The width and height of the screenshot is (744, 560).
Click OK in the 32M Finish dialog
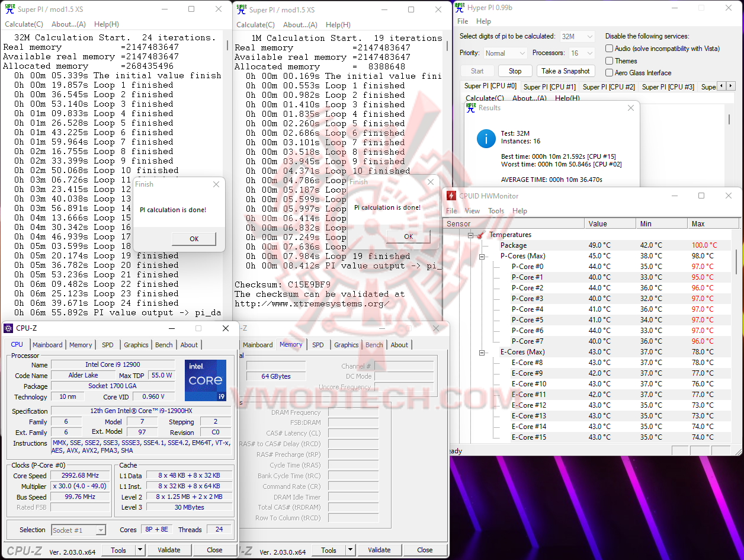194,239
